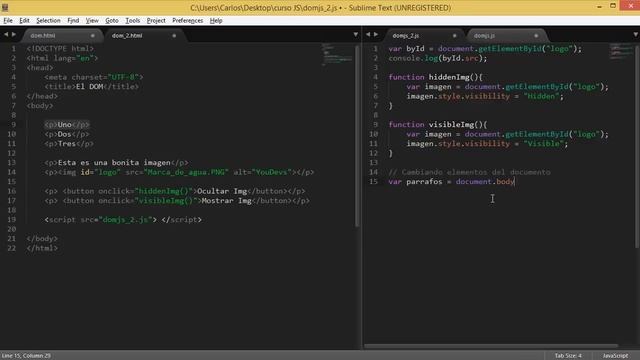Open JavaScript syntax selector in status bar
The height and width of the screenshot is (360, 640).
coord(615,356)
